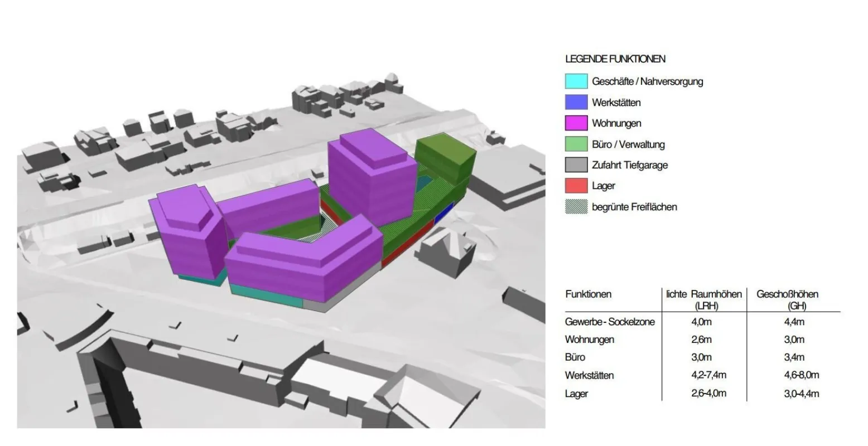Open the lichte Raumhöhen (LRH) column header
Image resolution: width=868 pixels, height=446 pixels.
pos(703,299)
